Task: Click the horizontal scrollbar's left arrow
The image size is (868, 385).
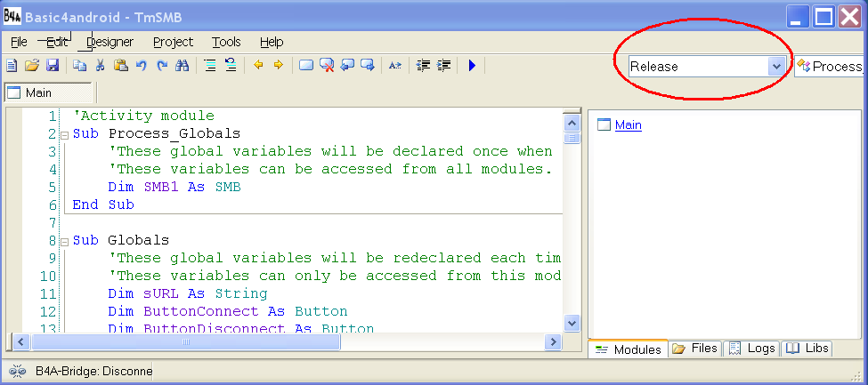Action: coord(21,341)
